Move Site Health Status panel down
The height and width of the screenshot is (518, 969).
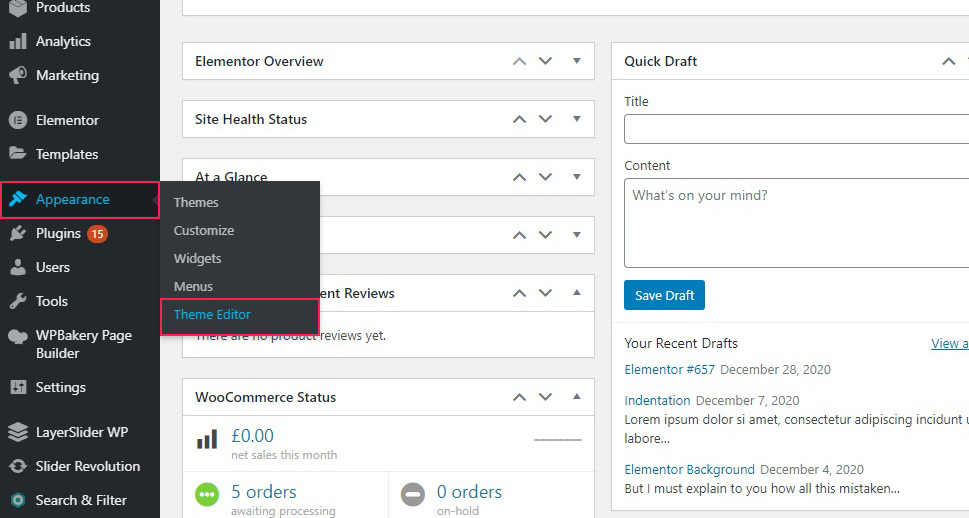(x=545, y=119)
